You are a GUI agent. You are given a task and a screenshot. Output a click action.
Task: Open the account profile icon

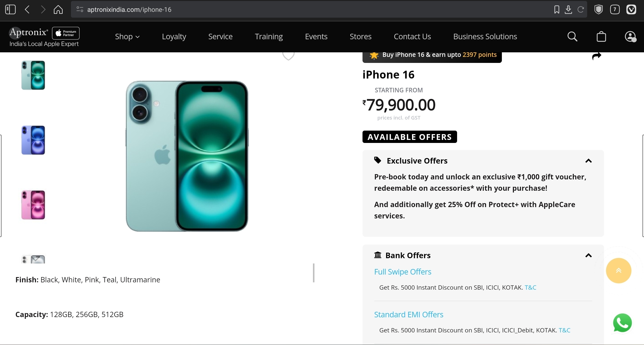(x=631, y=36)
